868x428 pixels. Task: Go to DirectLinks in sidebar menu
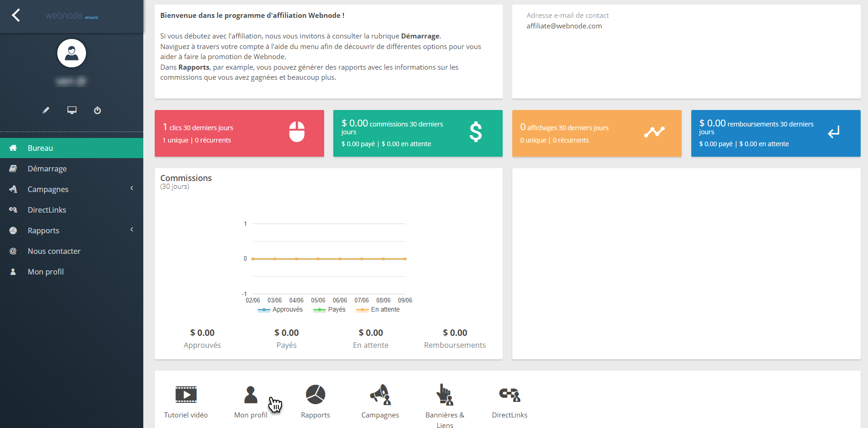(47, 210)
